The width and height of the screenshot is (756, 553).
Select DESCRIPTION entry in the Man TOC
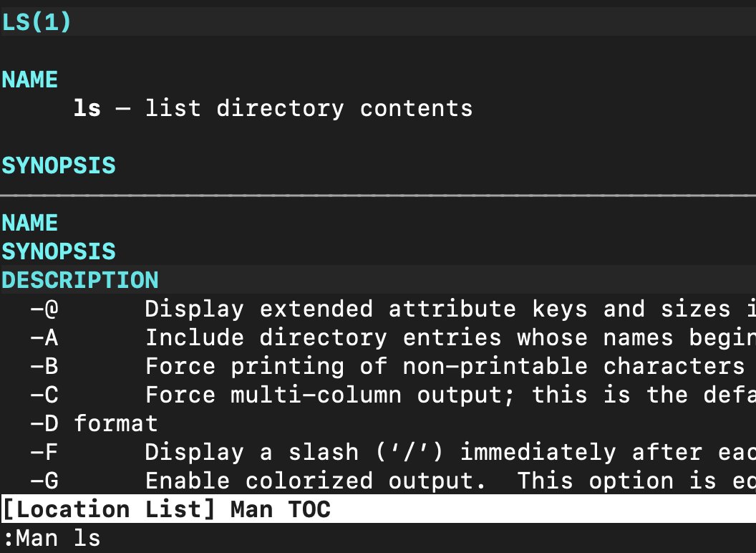80,280
